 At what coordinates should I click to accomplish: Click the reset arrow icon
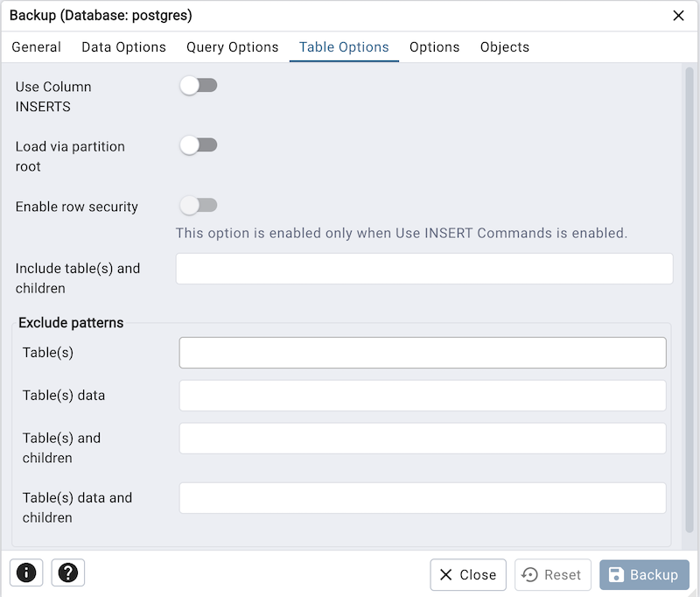530,575
